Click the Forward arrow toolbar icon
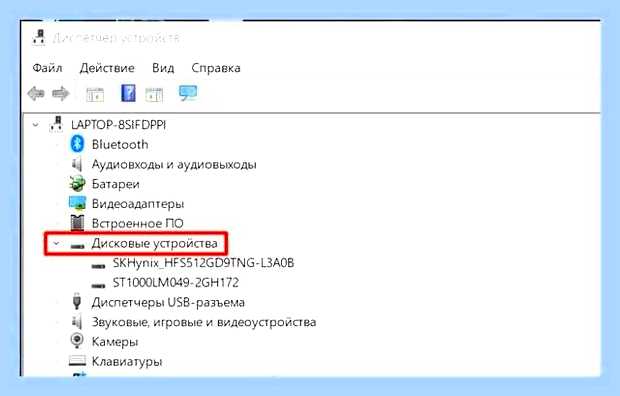Image resolution: width=620 pixels, height=396 pixels. point(60,94)
